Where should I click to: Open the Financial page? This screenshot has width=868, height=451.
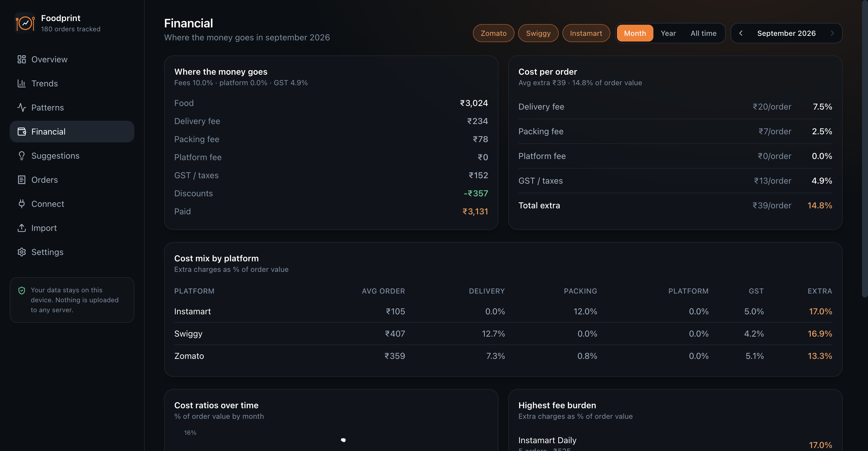point(72,132)
